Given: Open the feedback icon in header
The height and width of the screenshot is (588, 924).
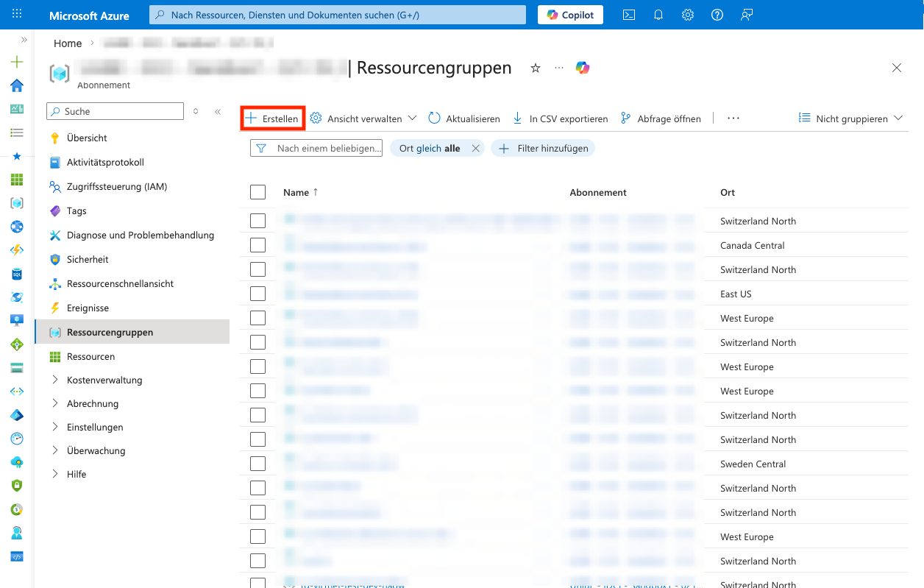Looking at the screenshot, I should pyautogui.click(x=747, y=15).
